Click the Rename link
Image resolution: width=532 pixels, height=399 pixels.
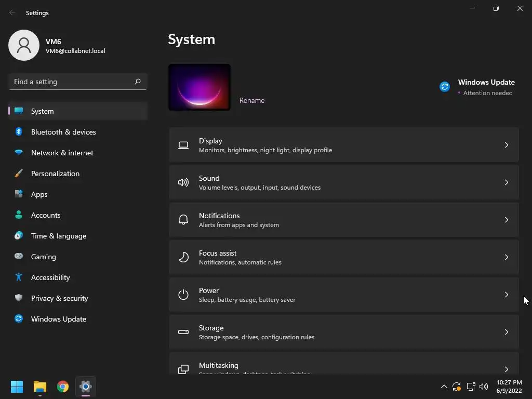(252, 100)
